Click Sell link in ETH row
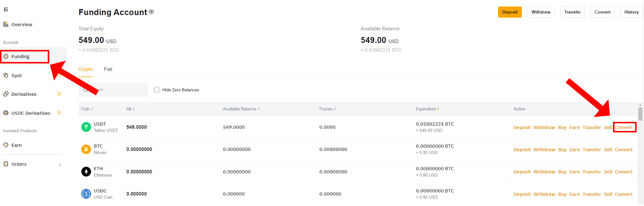The width and height of the screenshot is (644, 206). click(x=608, y=172)
